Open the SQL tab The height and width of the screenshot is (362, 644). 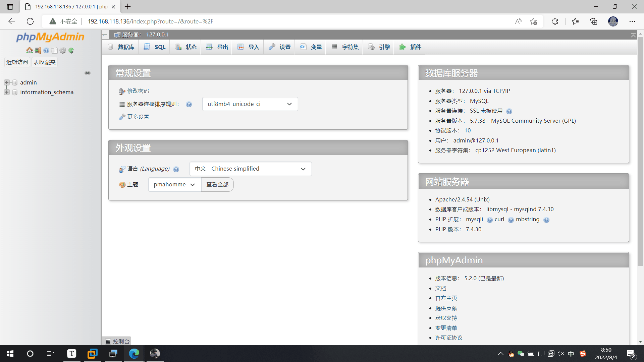point(155,47)
